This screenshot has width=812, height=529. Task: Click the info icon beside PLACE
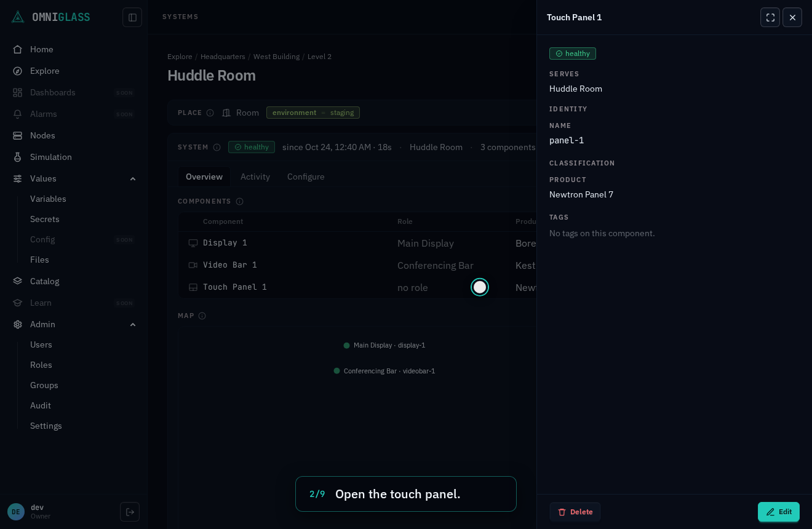point(210,113)
